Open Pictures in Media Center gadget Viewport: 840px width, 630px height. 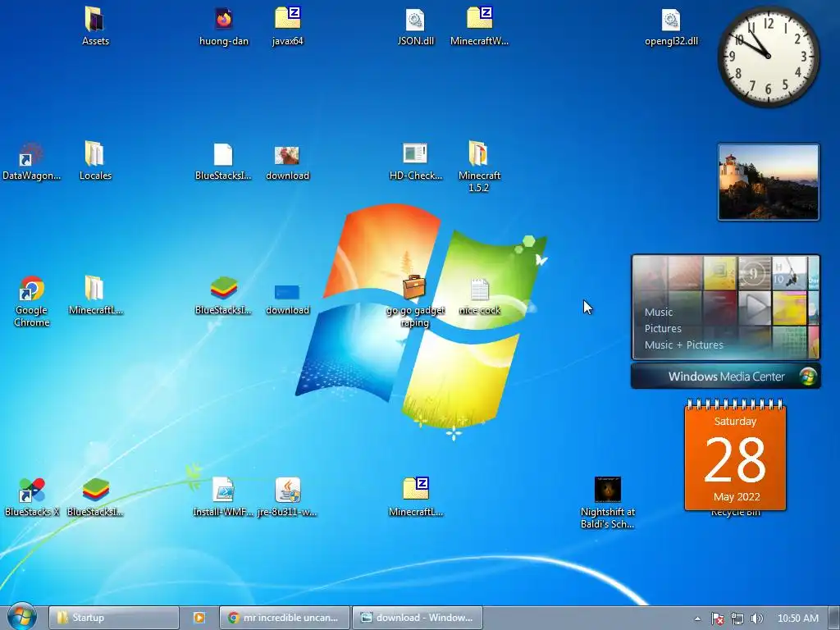click(663, 328)
